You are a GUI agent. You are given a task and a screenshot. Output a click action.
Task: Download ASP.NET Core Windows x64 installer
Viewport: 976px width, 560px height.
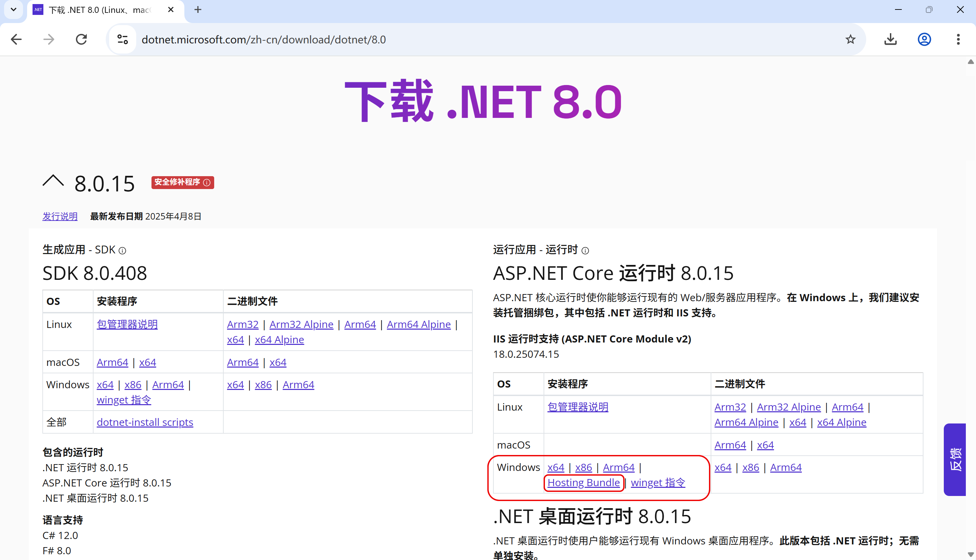coord(556,467)
